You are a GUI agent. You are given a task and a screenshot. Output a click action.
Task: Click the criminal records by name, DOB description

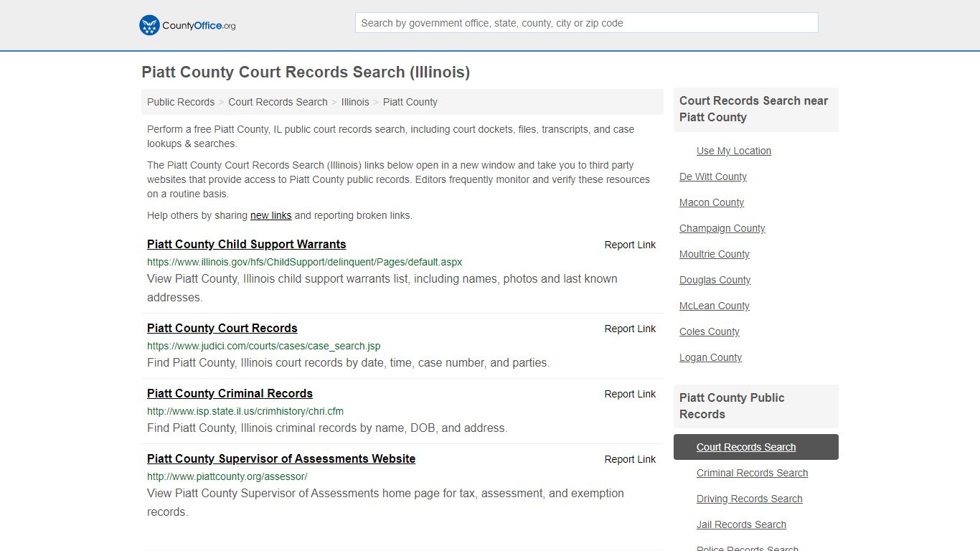pyautogui.click(x=327, y=428)
